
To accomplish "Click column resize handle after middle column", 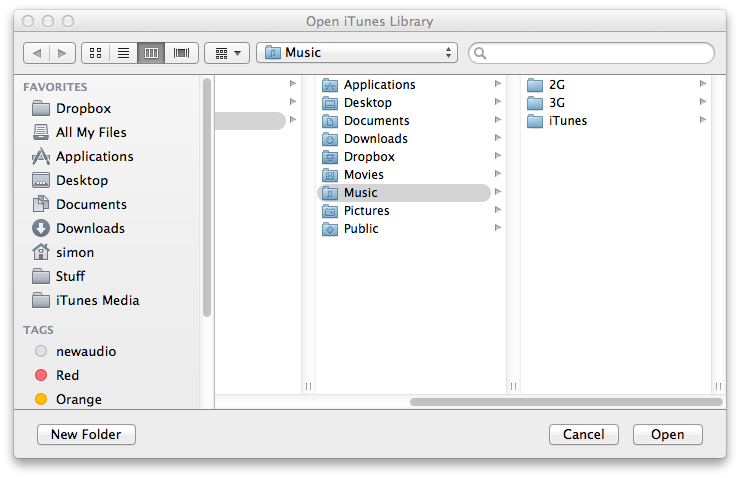I will click(x=513, y=386).
